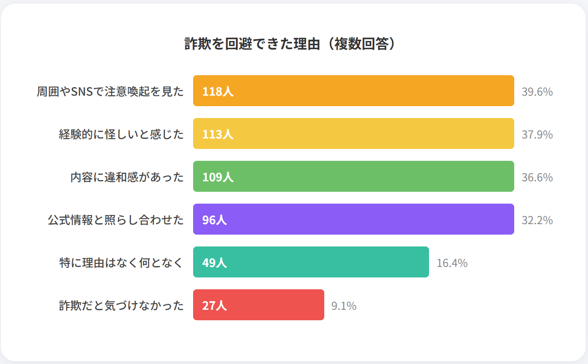Click the 39.6% percentage value
588x364 pixels.
point(537,92)
